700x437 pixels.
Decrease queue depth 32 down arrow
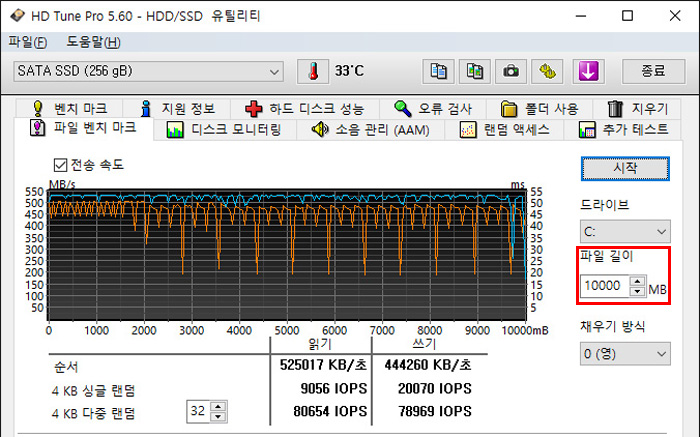[x=218, y=417]
